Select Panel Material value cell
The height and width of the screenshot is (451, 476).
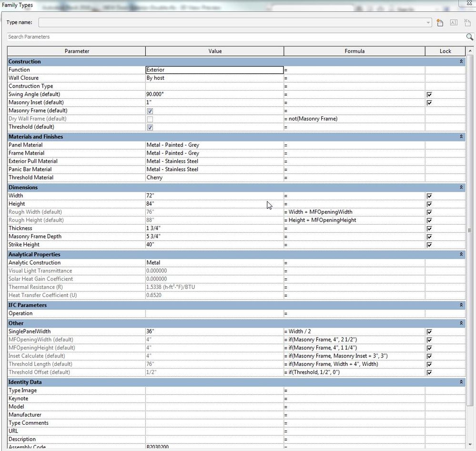tap(214, 145)
